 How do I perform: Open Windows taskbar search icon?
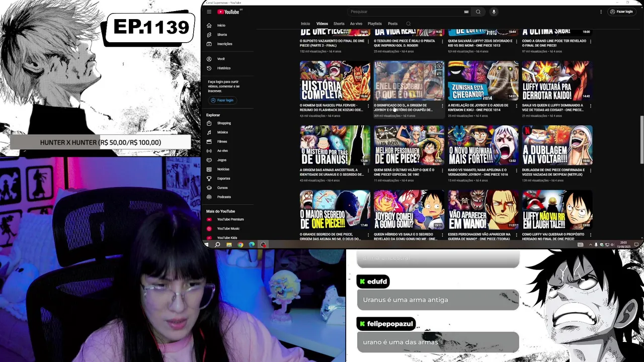pyautogui.click(x=217, y=245)
